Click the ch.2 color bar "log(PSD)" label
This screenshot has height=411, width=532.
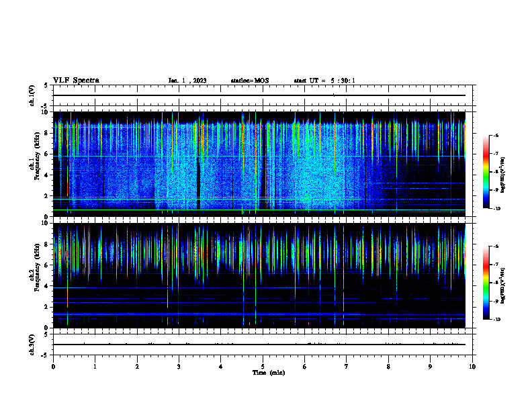(503, 285)
